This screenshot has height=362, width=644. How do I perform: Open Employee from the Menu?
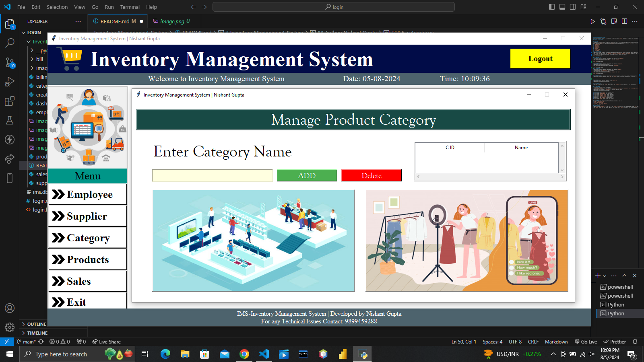87,194
